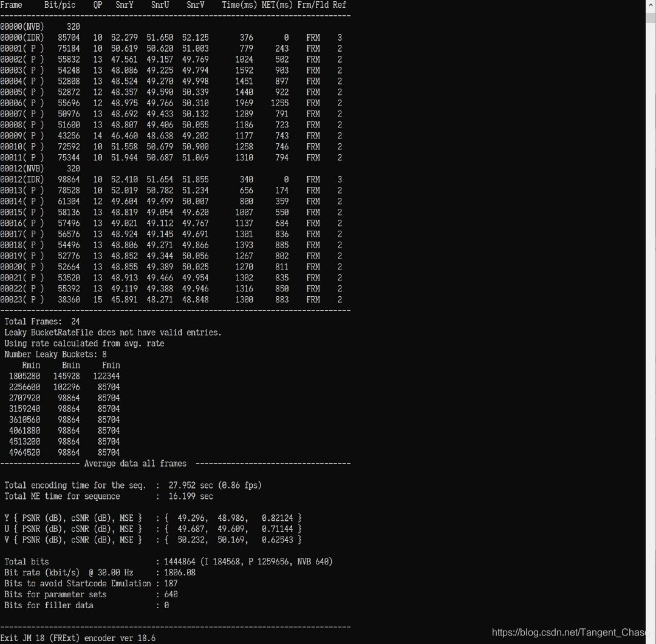This screenshot has height=644, width=656.
Task: Click the 'MET(ms)' column header
Action: [278, 5]
